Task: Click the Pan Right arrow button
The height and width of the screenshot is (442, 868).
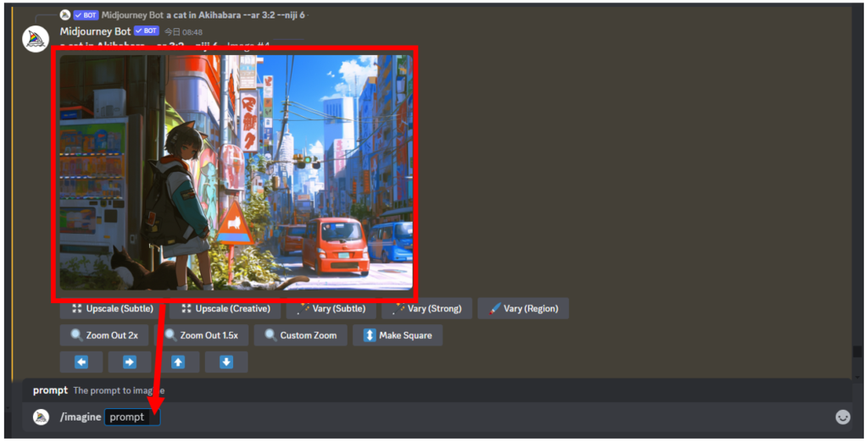Action: pyautogui.click(x=130, y=362)
